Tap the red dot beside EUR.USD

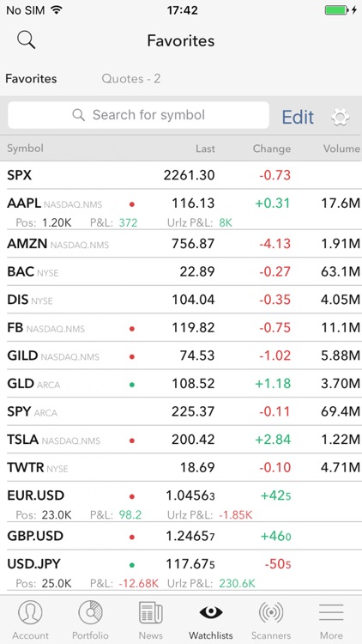(132, 496)
